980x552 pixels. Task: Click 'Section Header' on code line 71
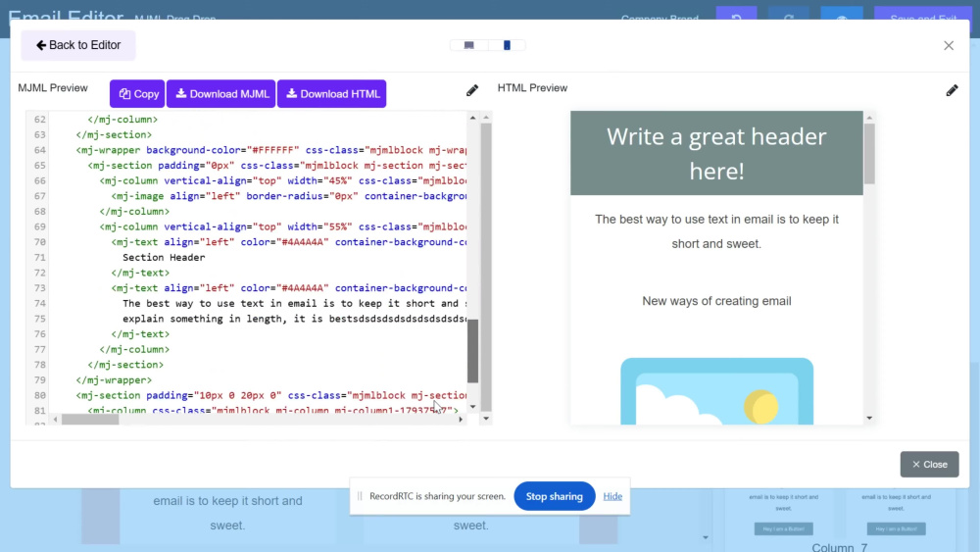(x=164, y=258)
